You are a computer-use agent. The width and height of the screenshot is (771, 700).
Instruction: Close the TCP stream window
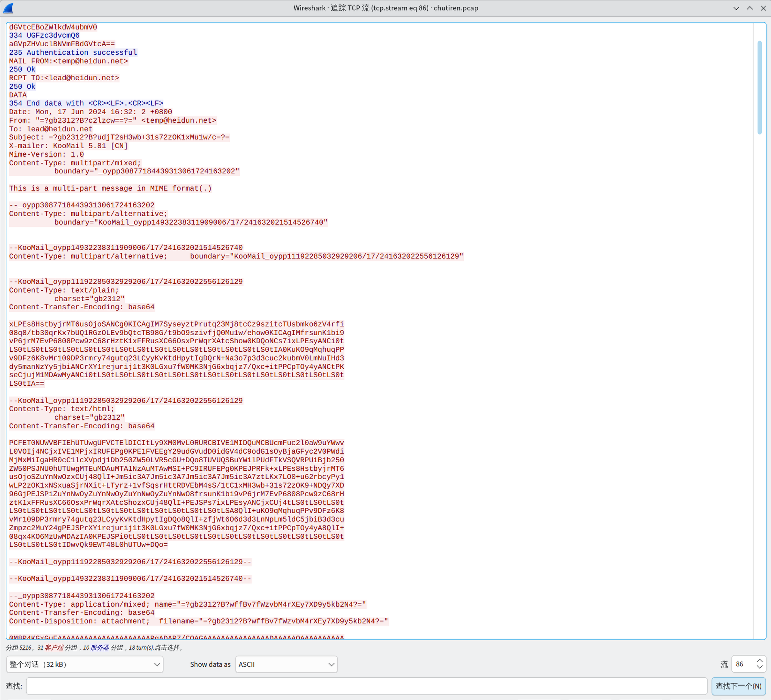point(763,8)
